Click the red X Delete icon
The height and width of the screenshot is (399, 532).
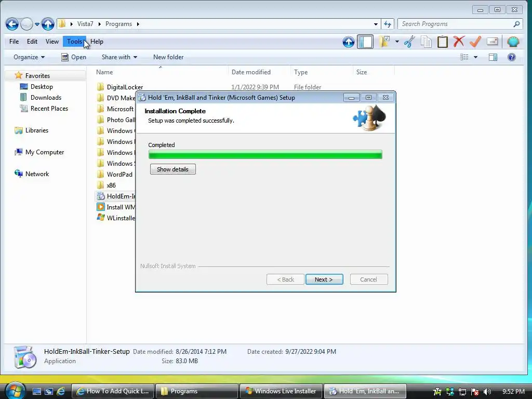tap(459, 42)
